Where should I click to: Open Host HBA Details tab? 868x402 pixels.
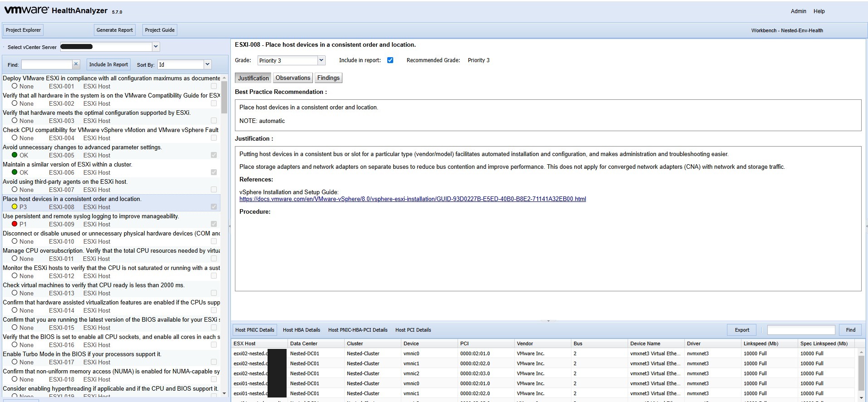(302, 330)
